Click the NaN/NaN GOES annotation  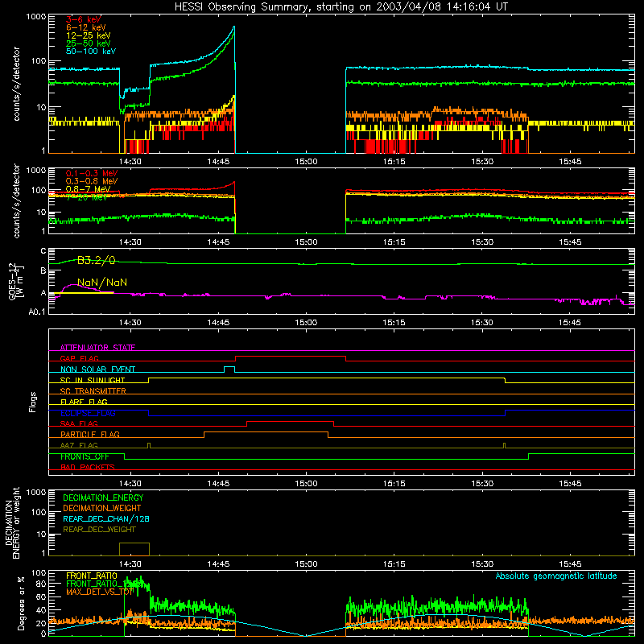[102, 283]
